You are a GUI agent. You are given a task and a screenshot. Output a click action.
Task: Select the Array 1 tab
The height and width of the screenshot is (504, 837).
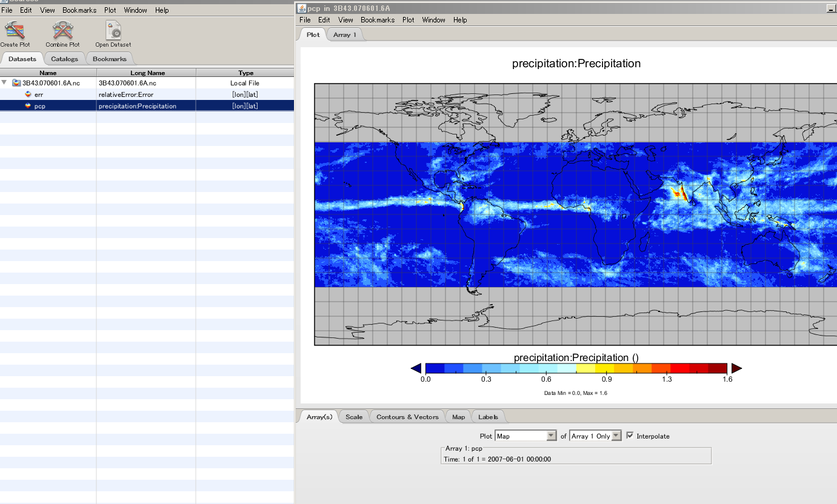click(x=345, y=35)
